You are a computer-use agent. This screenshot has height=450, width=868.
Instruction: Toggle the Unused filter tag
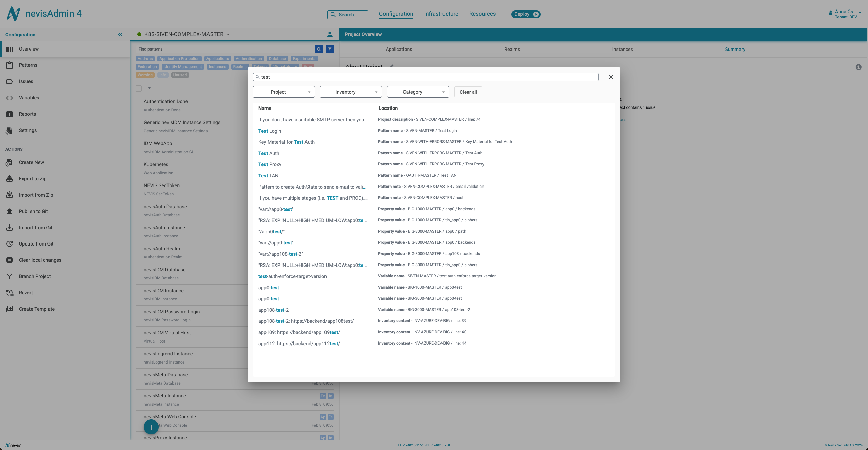(180, 75)
